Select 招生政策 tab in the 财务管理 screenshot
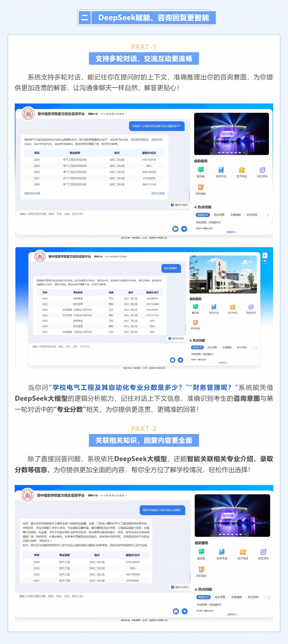The image size is (288, 644). click(x=212, y=347)
